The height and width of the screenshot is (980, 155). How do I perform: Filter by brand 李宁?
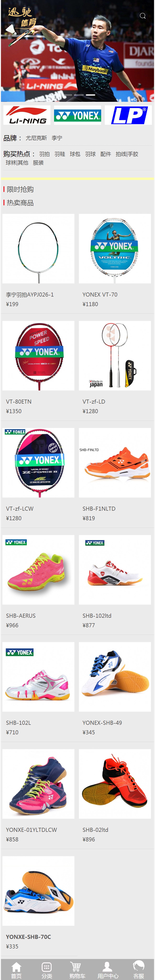pyautogui.click(x=57, y=138)
